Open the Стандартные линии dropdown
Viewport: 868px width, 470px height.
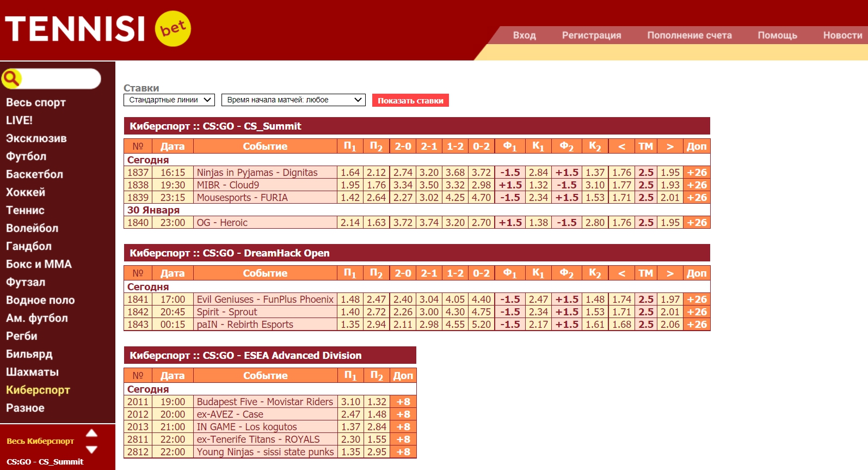[169, 100]
